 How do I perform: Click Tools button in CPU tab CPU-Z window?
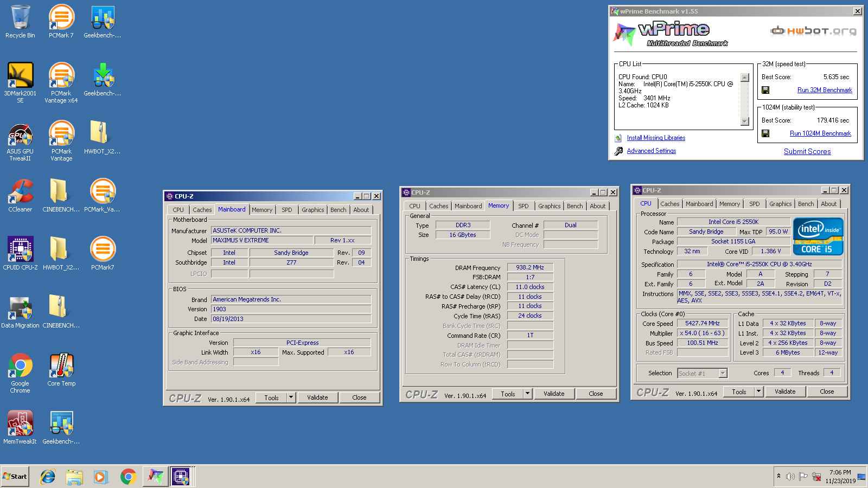pos(739,391)
